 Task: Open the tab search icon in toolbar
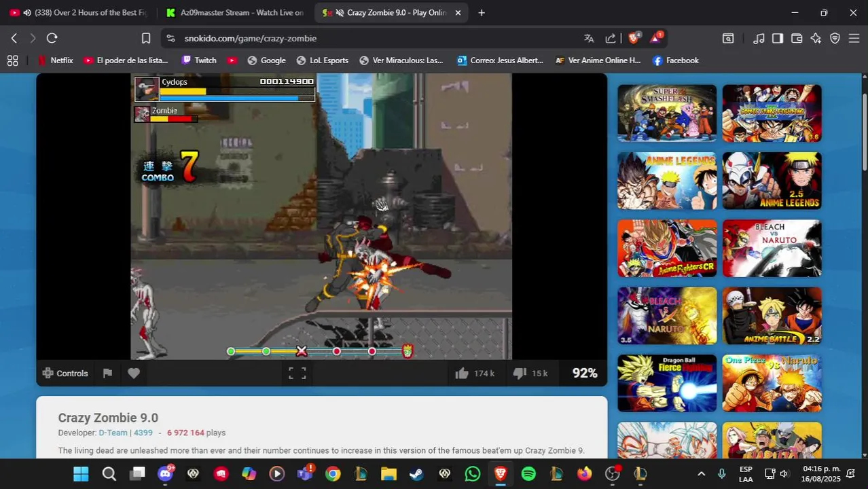728,39
